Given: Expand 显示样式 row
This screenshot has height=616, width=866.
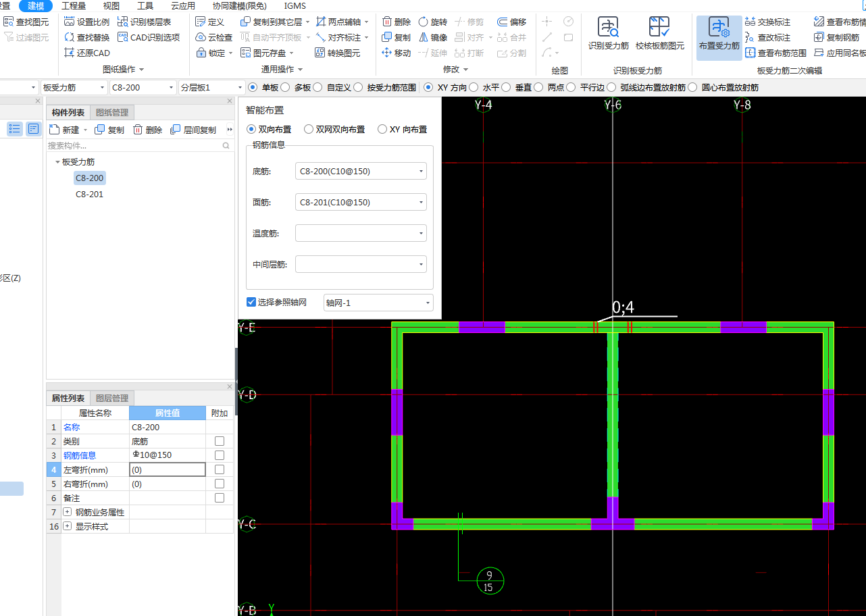Looking at the screenshot, I should [x=67, y=526].
